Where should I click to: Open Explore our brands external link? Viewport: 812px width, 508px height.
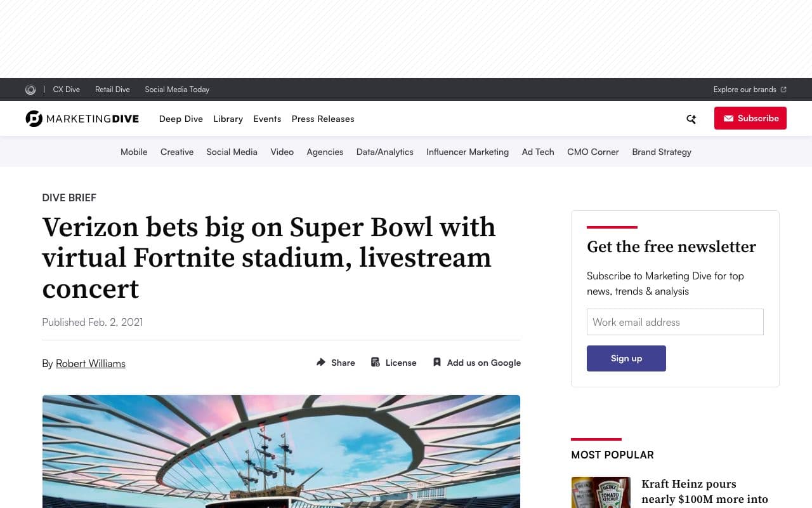coord(750,90)
